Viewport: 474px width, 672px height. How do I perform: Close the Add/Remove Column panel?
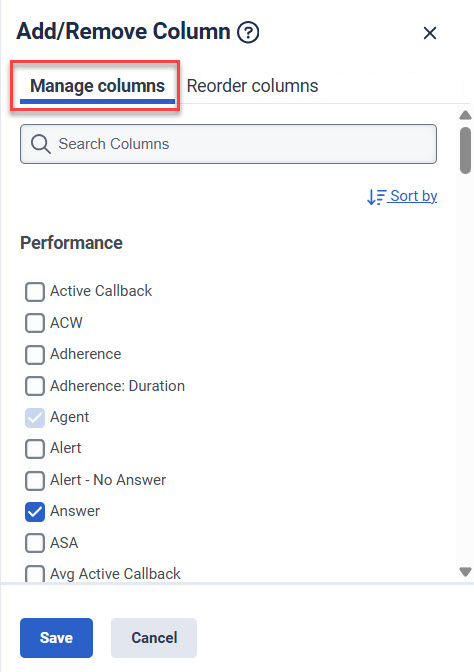point(429,33)
